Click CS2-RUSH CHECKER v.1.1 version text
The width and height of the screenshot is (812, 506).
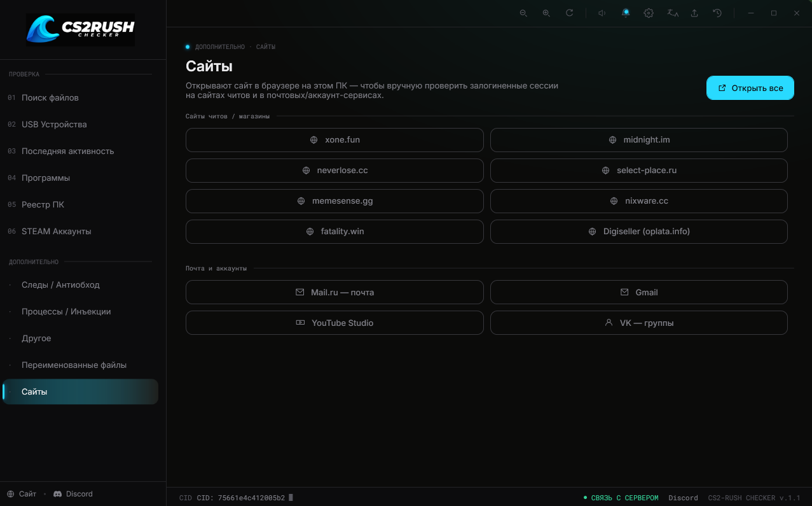click(754, 498)
